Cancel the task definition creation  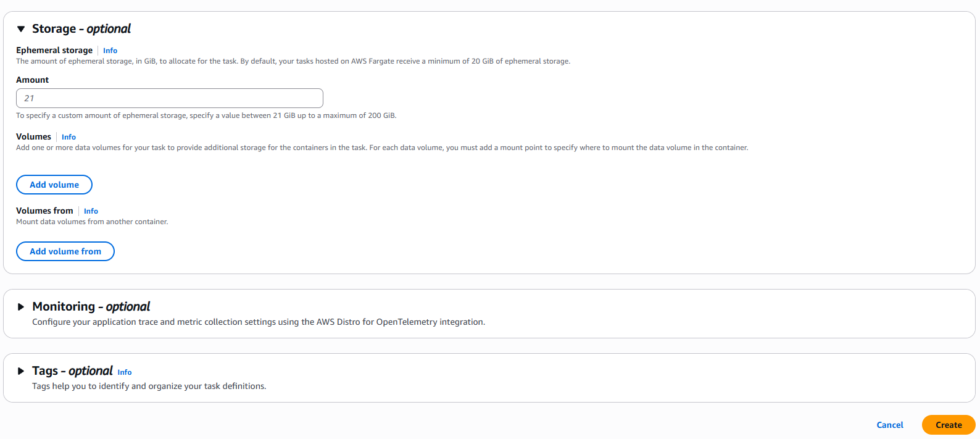point(889,425)
